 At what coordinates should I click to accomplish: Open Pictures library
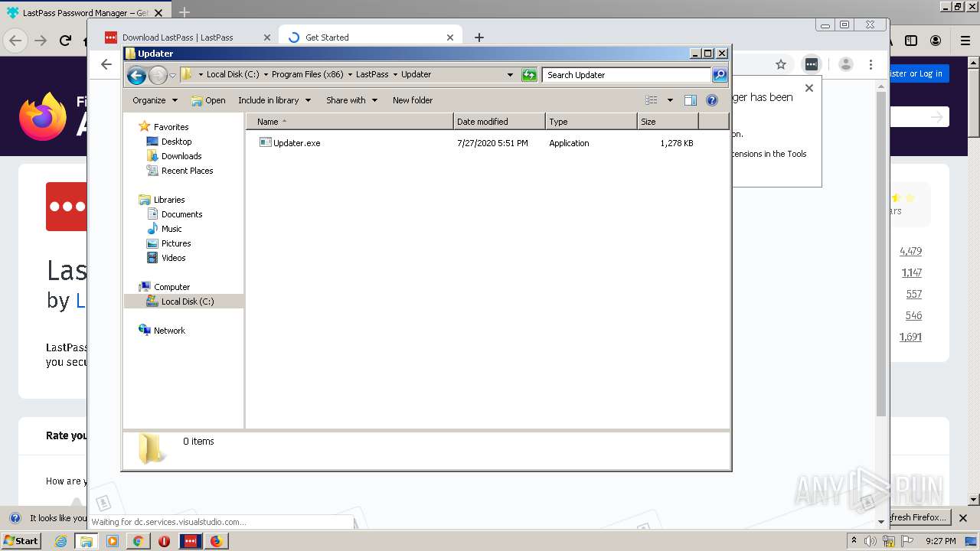(176, 243)
